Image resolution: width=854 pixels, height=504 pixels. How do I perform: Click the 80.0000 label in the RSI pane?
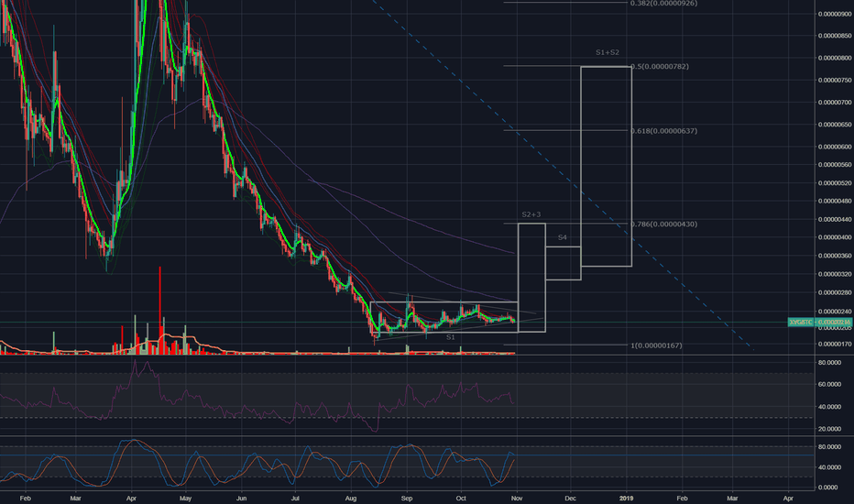(x=829, y=362)
